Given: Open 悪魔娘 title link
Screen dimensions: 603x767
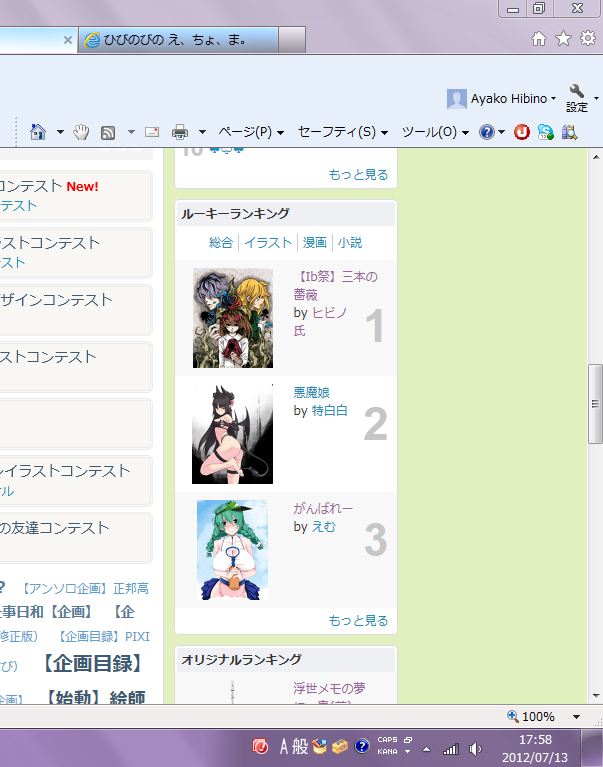Looking at the screenshot, I should (312, 392).
